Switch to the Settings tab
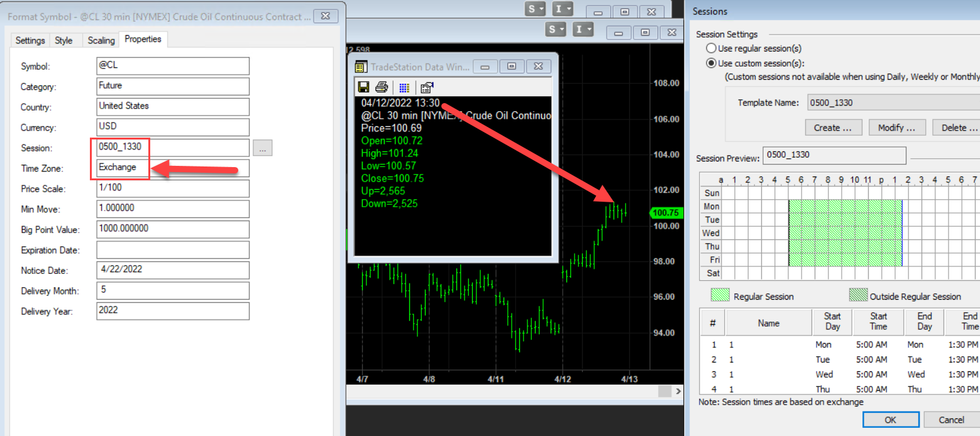 tap(30, 40)
